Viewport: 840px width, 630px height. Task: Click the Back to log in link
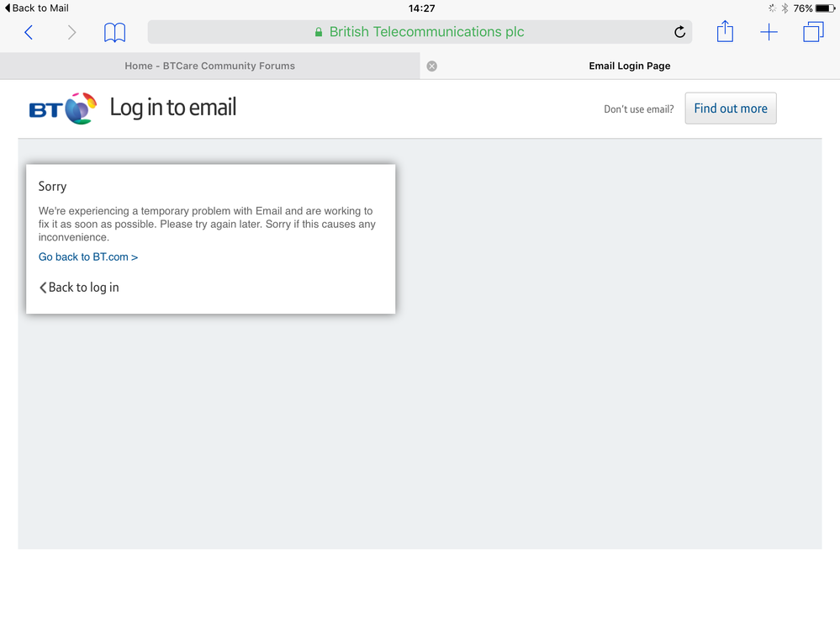click(x=80, y=288)
